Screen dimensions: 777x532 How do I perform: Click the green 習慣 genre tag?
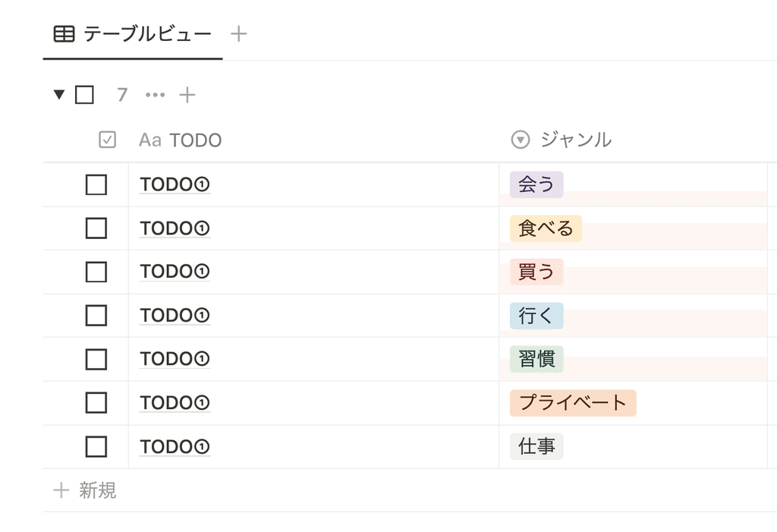[x=536, y=359]
